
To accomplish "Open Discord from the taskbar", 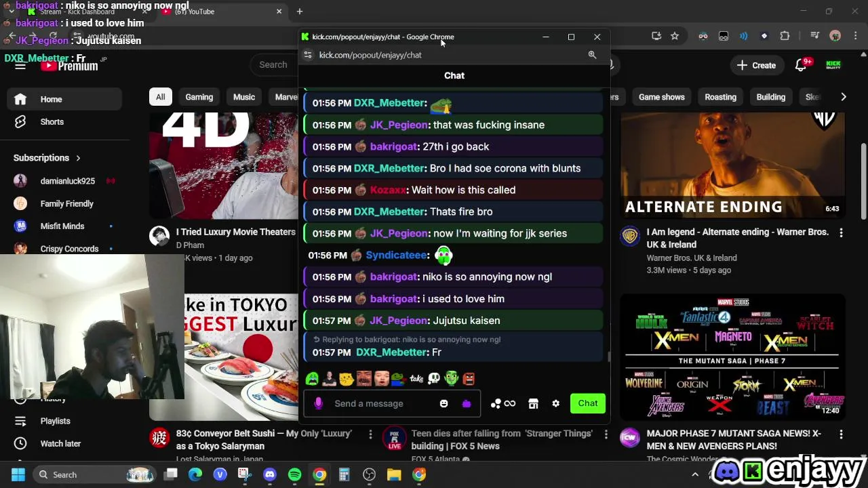I will 270,474.
